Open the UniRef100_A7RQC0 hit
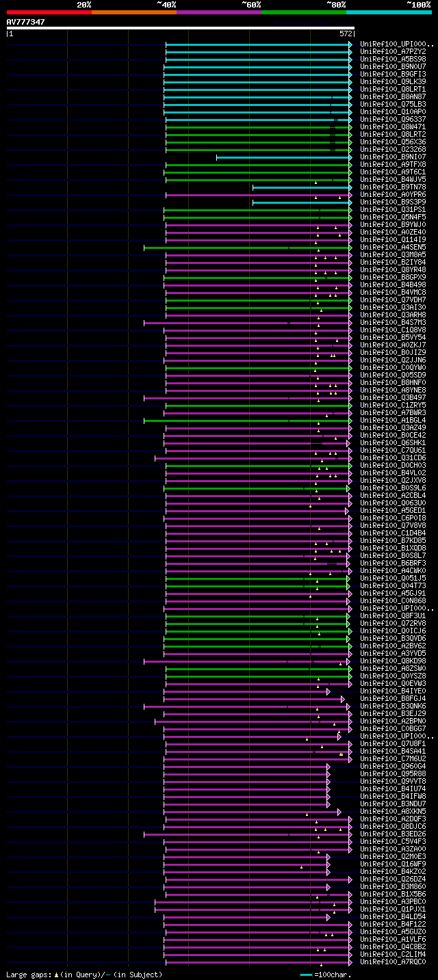Viewport: 438px width, 980px height. [393, 962]
